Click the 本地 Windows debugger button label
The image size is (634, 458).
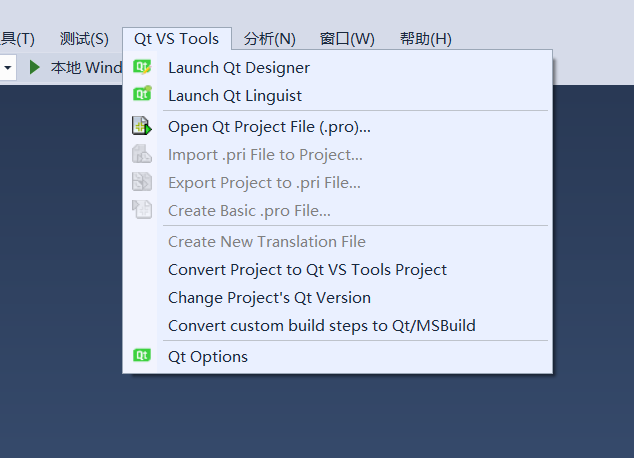point(86,68)
